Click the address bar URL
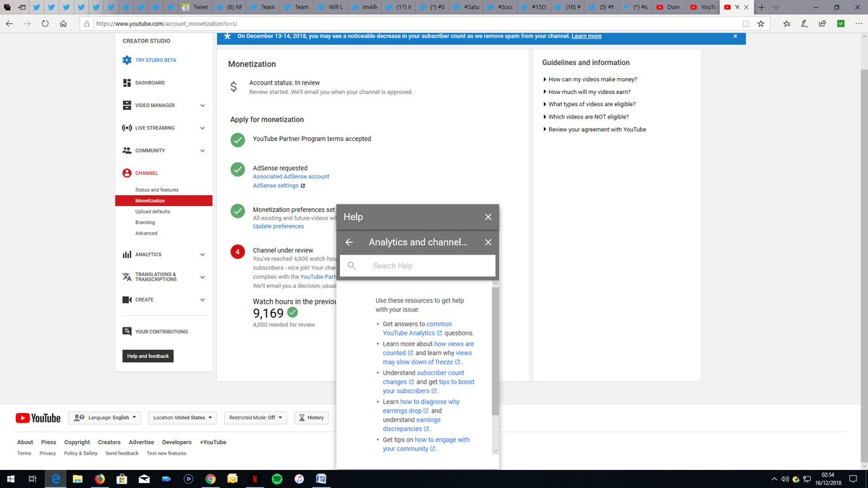Image resolution: width=868 pixels, height=488 pixels. coord(166,23)
